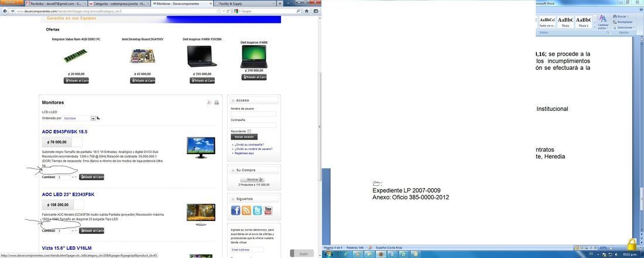Click taskbar clock showing 03:11 p.m.
Viewport: 644px width, 258px height.
tap(629, 254)
